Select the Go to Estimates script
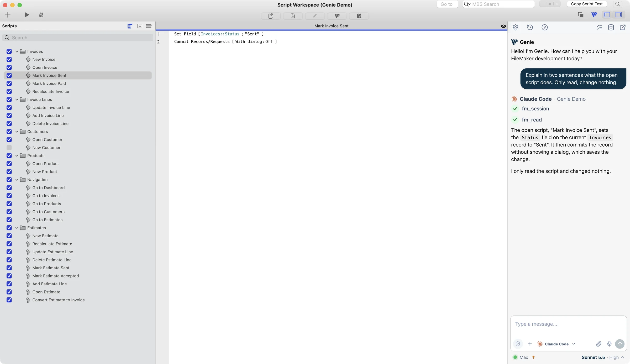630x364 pixels. click(x=48, y=220)
